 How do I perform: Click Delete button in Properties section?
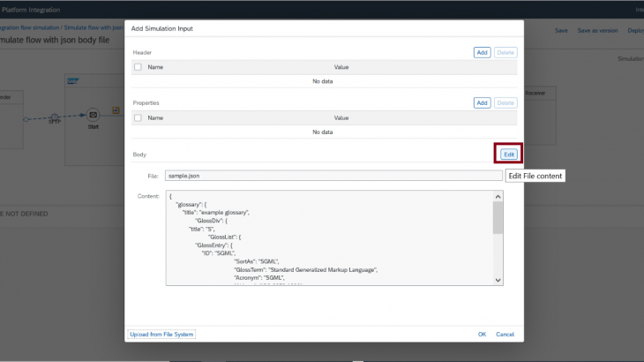coord(505,102)
